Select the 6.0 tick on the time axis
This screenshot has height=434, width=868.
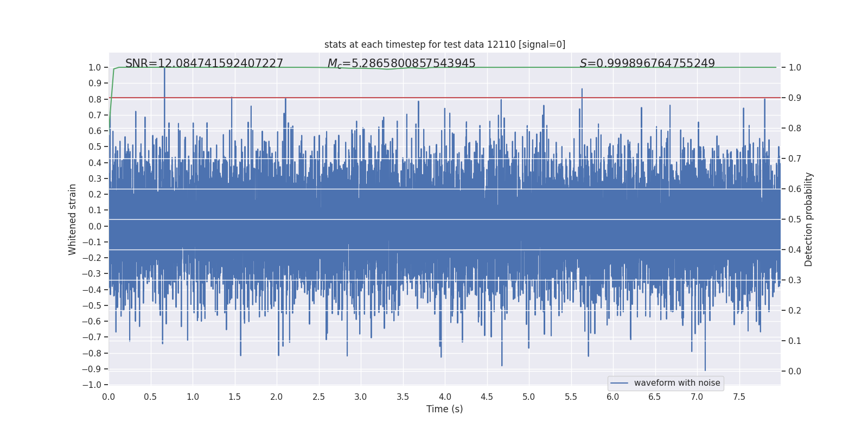[x=613, y=397]
